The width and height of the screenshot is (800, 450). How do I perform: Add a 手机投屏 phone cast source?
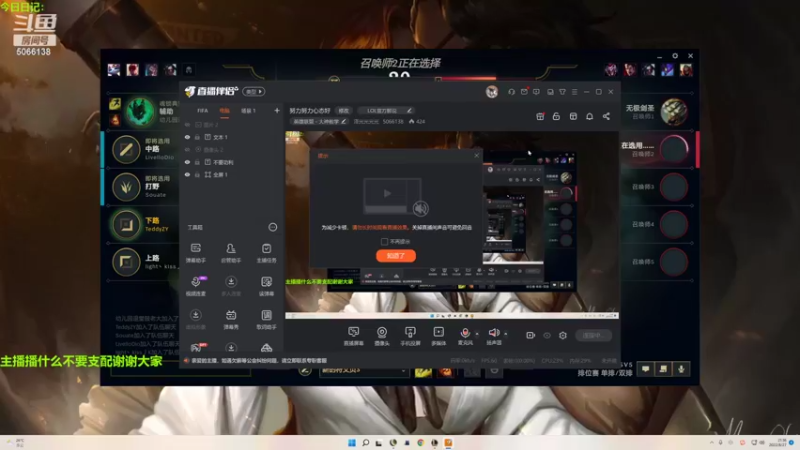click(x=410, y=336)
